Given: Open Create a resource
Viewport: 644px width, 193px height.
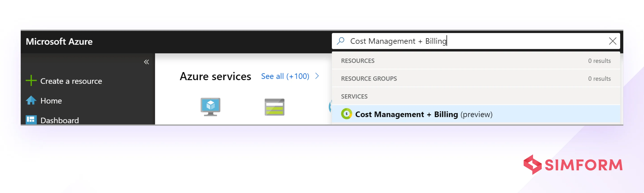Looking at the screenshot, I should [71, 81].
